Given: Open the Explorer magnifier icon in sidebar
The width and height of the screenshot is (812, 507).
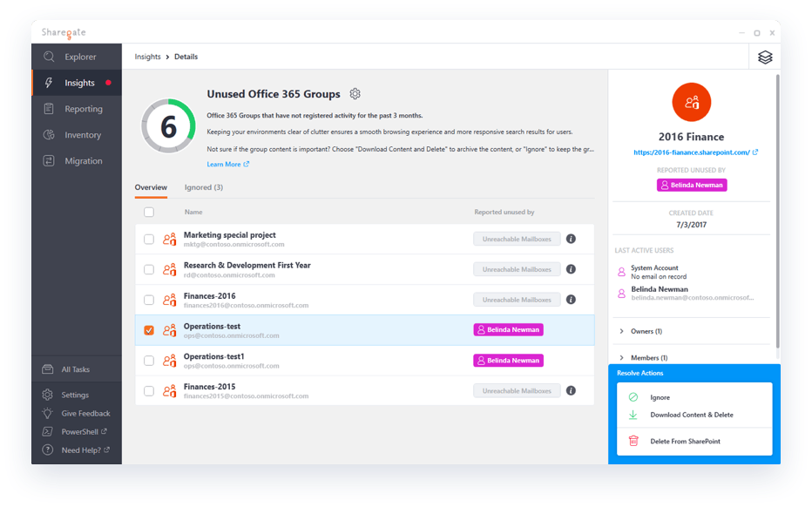Looking at the screenshot, I should (x=49, y=57).
